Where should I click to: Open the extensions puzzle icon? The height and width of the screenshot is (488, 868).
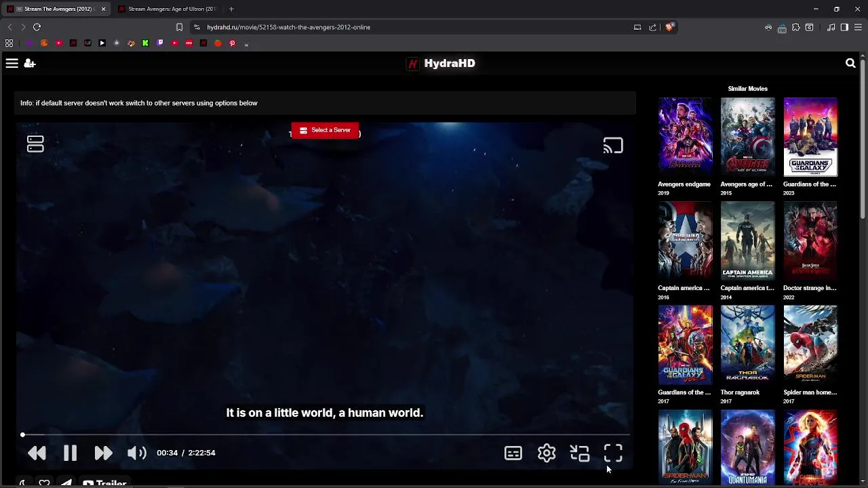[x=796, y=27]
